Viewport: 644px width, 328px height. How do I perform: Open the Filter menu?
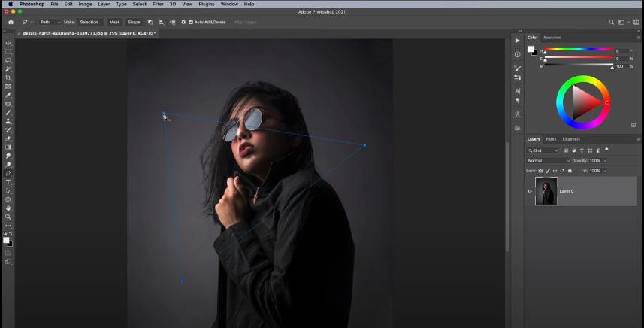[x=158, y=4]
